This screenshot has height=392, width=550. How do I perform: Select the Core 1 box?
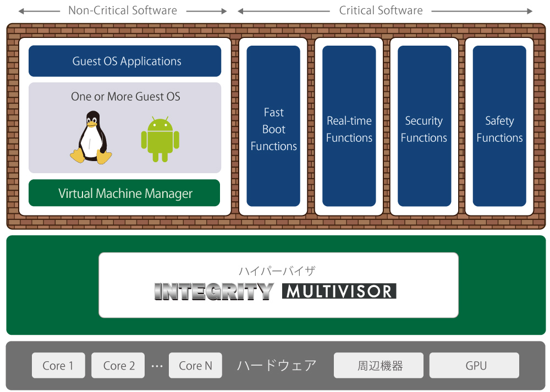tap(58, 366)
